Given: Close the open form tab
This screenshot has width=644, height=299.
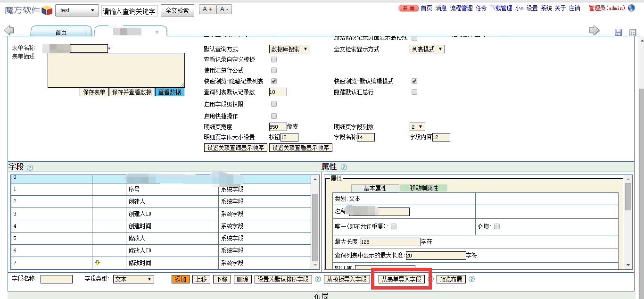Looking at the screenshot, I should 157,32.
